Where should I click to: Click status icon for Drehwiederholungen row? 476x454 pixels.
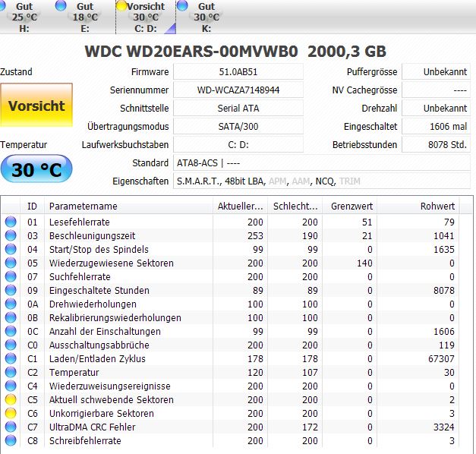11,304
